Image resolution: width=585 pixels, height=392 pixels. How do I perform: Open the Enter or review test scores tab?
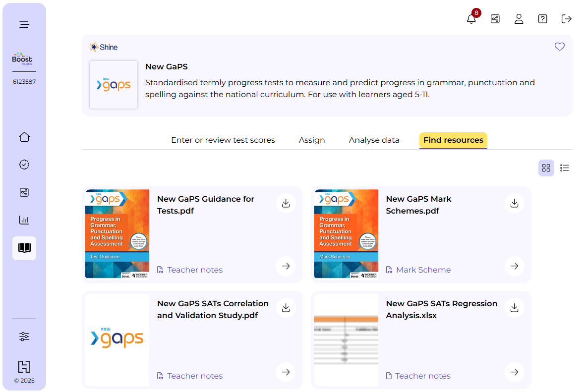(x=223, y=140)
